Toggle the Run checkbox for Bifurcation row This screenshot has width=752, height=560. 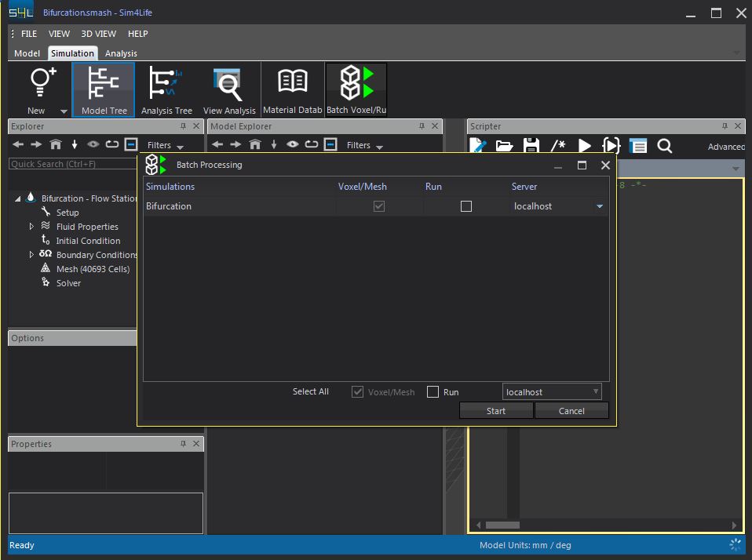[x=465, y=206]
